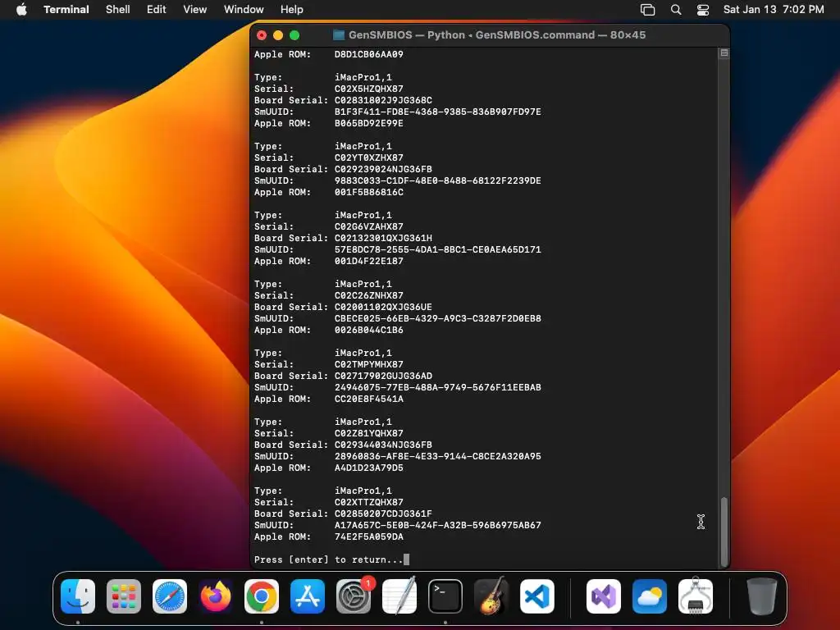The height and width of the screenshot is (630, 840).
Task: Open the Trash in the Dock
Action: (761, 596)
